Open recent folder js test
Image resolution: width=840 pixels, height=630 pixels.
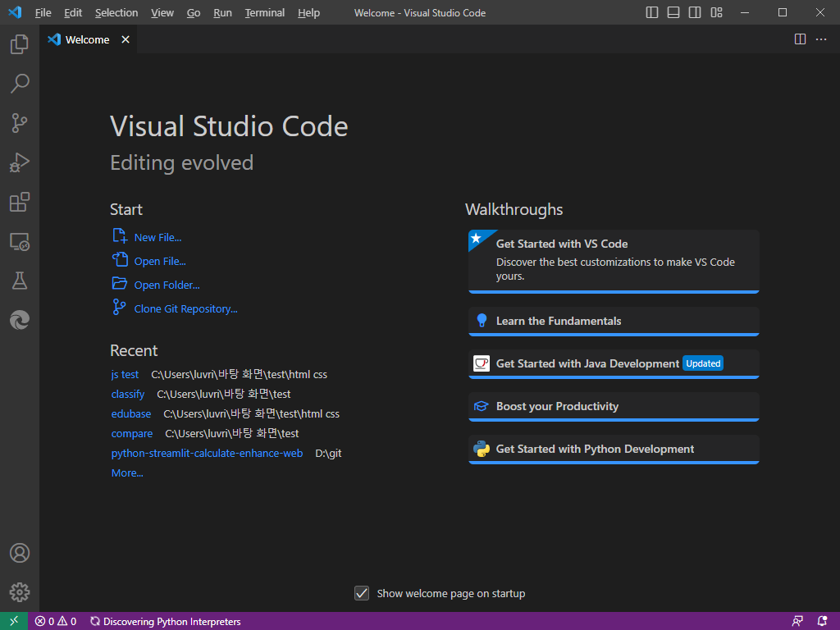click(125, 374)
